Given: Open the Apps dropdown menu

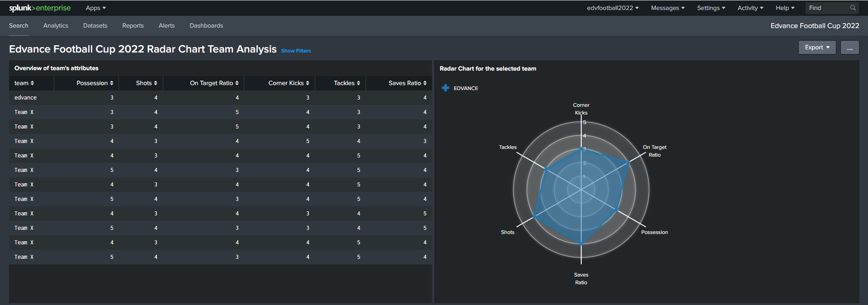Looking at the screenshot, I should (96, 8).
